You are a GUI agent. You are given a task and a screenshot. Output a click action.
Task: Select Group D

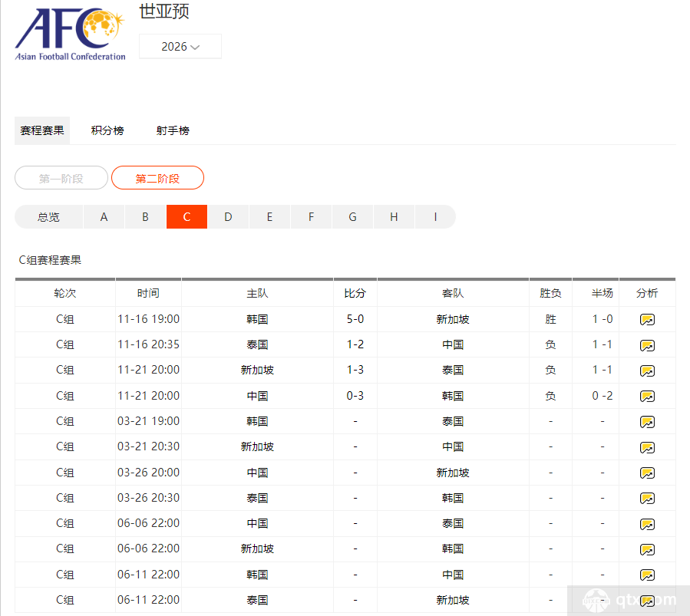tap(228, 217)
